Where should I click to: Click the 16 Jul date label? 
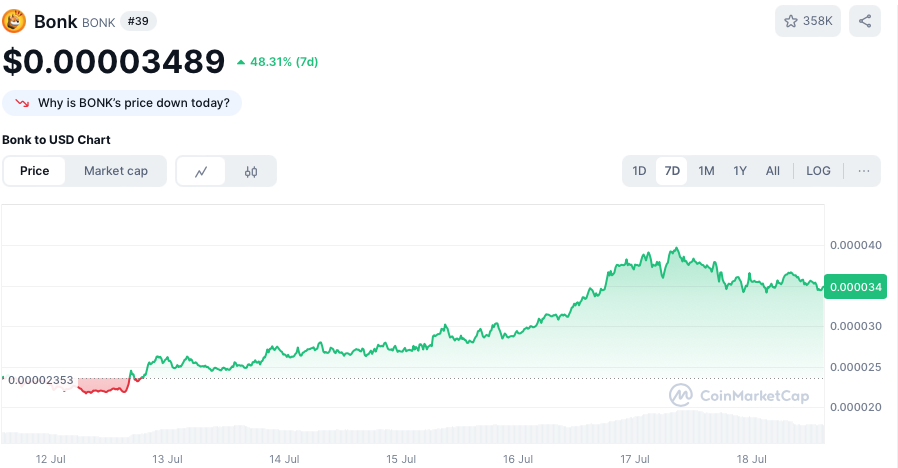tap(518, 459)
